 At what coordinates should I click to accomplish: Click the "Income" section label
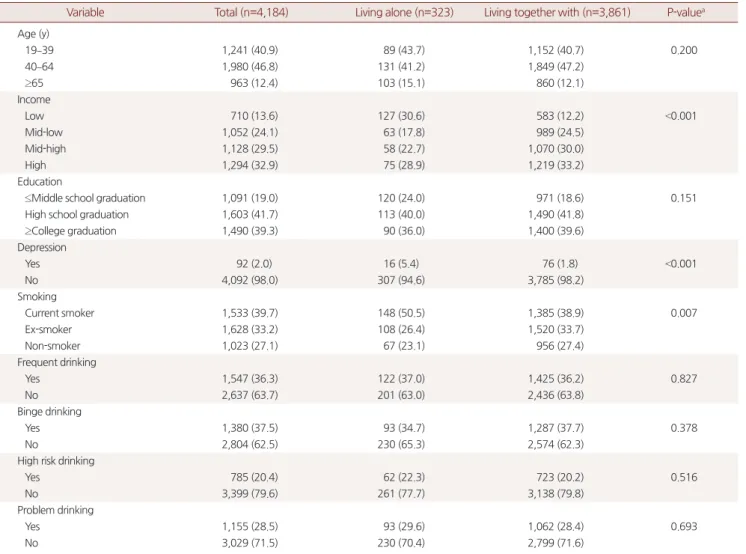click(34, 99)
